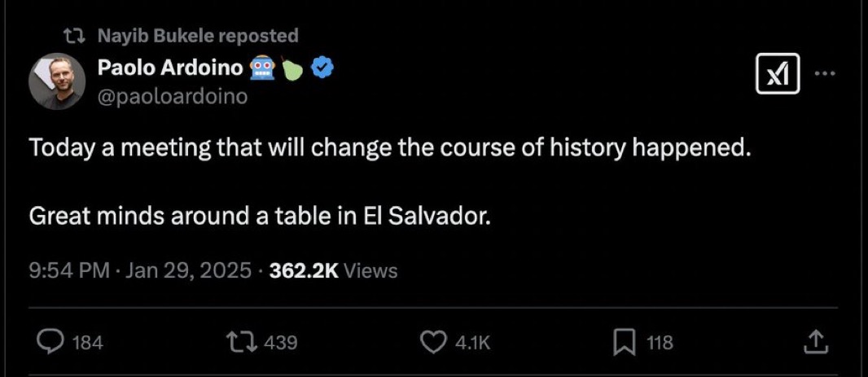The width and height of the screenshot is (868, 377).
Task: Click the "Nayib Bukele reposted" label
Action: (x=198, y=36)
